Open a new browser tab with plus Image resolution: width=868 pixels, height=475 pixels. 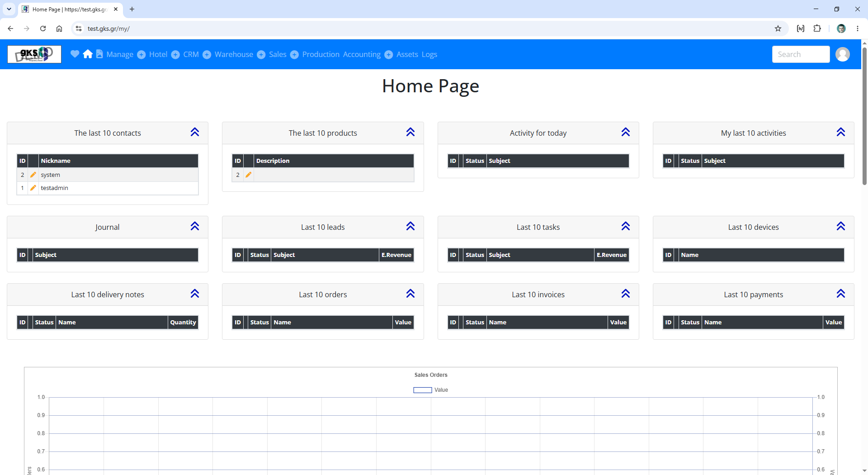point(132,9)
